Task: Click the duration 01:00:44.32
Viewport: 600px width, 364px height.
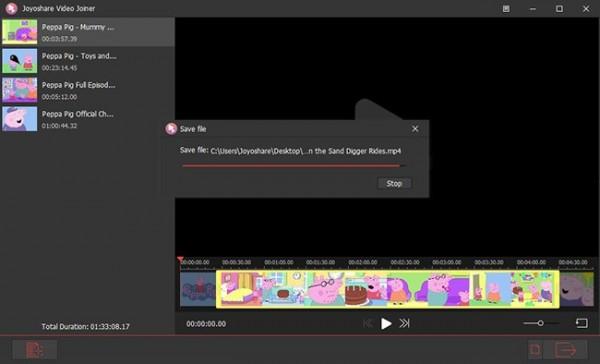Action: (59, 126)
